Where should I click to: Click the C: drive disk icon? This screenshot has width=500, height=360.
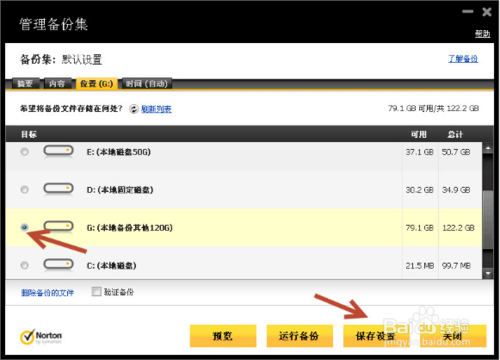click(58, 265)
